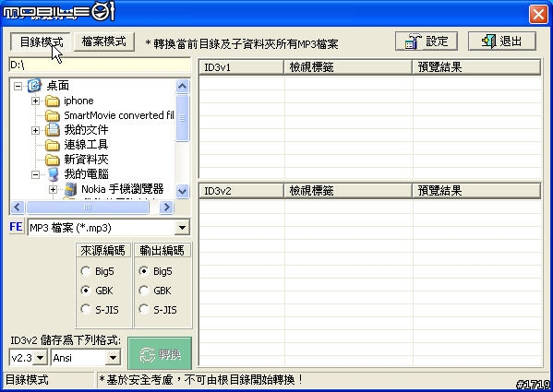The width and height of the screenshot is (553, 392).
Task: Click the ID3v1 column header
Action: [242, 67]
